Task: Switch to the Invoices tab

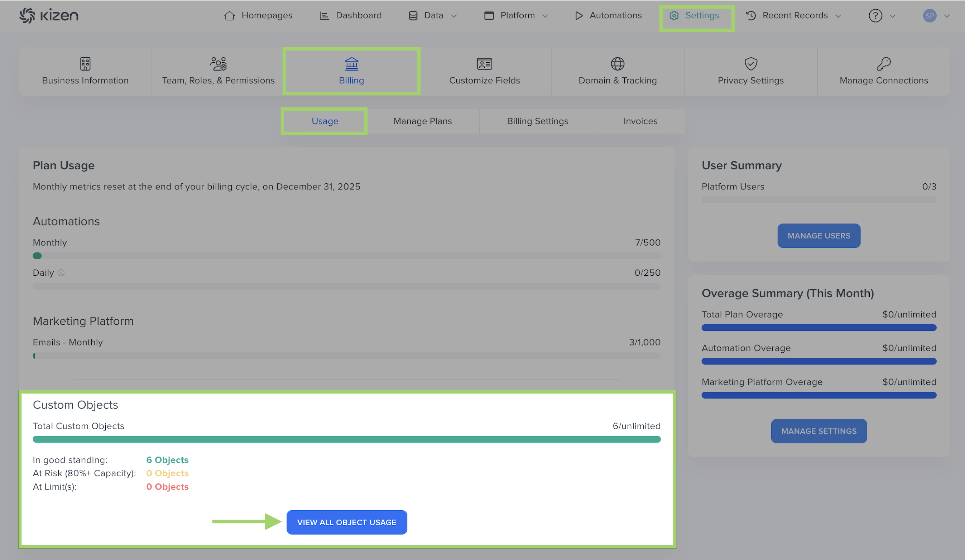Action: [640, 121]
